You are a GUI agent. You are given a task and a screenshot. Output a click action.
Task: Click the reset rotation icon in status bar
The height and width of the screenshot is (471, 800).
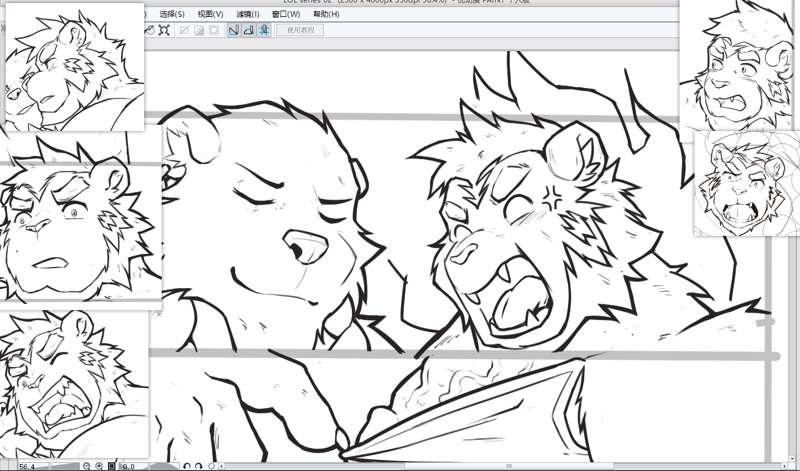click(211, 466)
